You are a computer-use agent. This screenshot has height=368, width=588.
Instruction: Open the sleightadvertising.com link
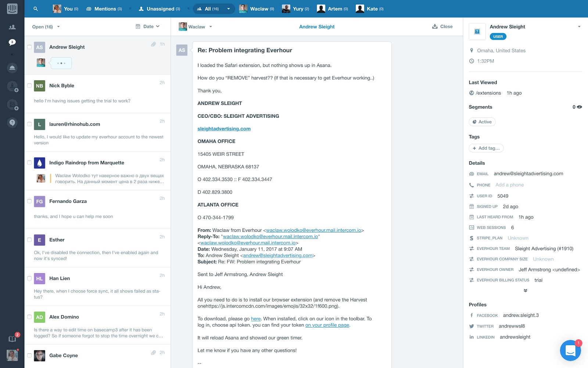tap(224, 129)
